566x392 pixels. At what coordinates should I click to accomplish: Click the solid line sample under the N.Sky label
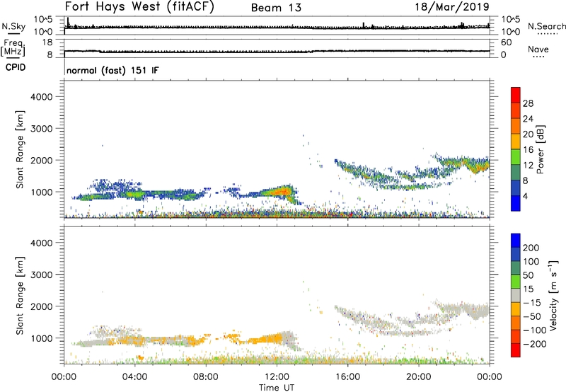coord(13,33)
